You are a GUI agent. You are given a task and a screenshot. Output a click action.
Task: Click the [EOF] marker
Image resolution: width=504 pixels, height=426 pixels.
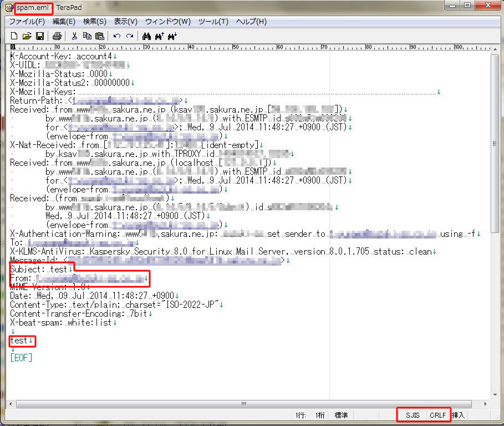point(21,358)
